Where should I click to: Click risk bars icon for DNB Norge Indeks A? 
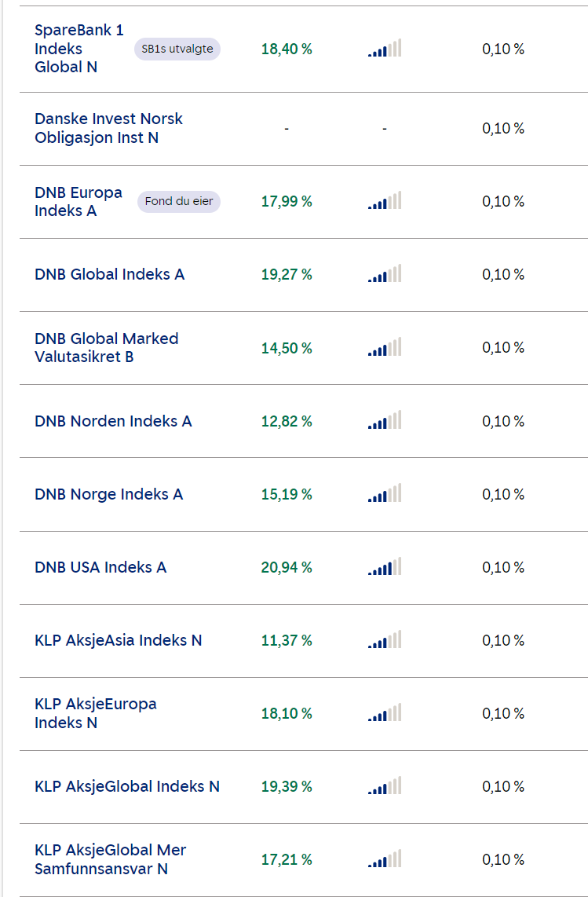point(385,493)
